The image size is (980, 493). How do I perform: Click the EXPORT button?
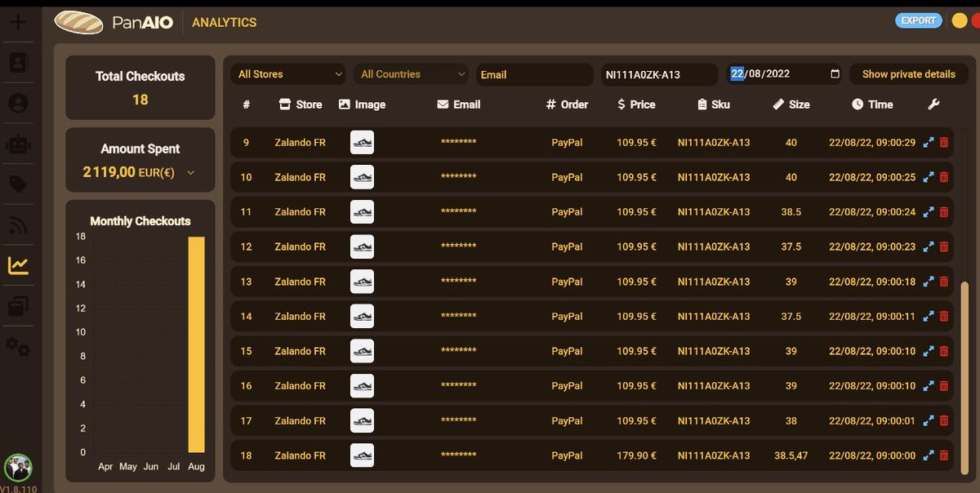(x=918, y=20)
